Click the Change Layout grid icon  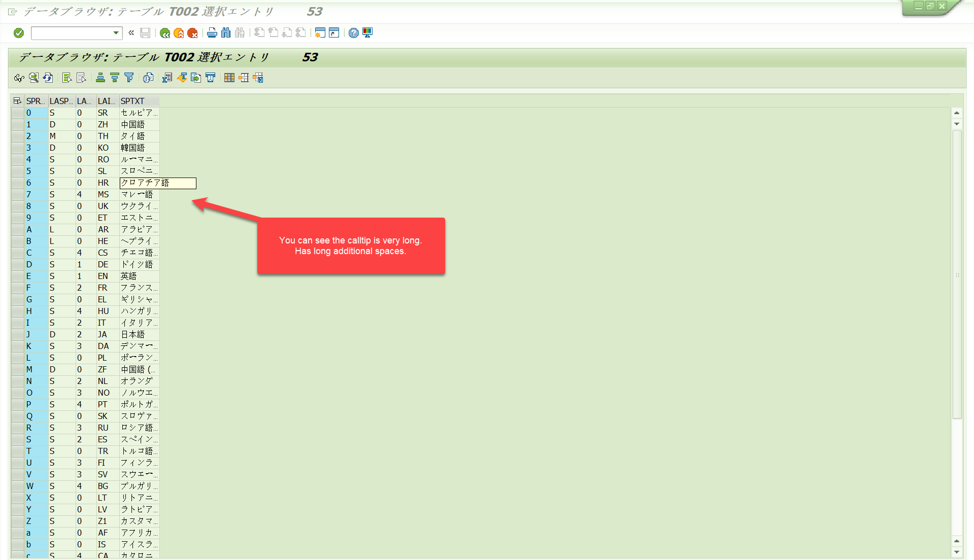[229, 78]
